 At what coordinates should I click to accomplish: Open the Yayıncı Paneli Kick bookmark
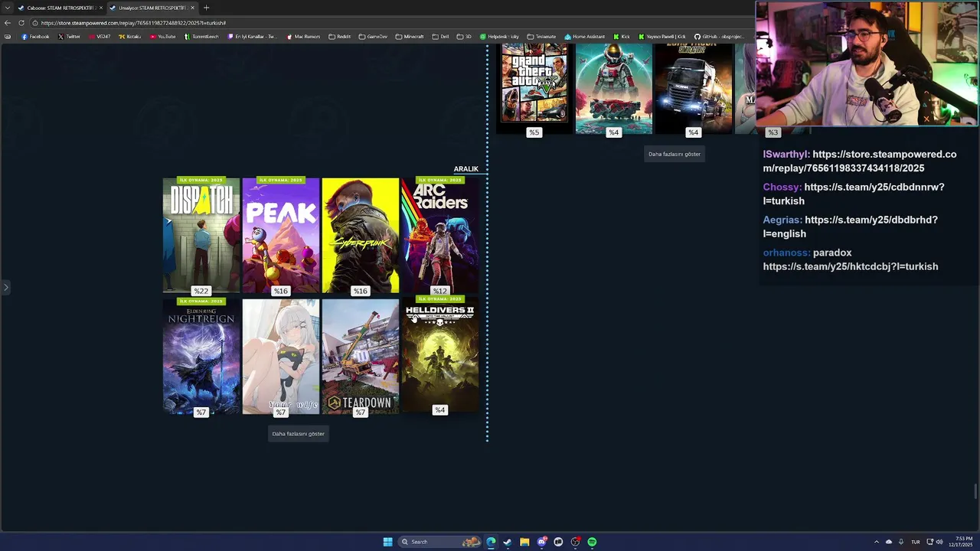(662, 37)
